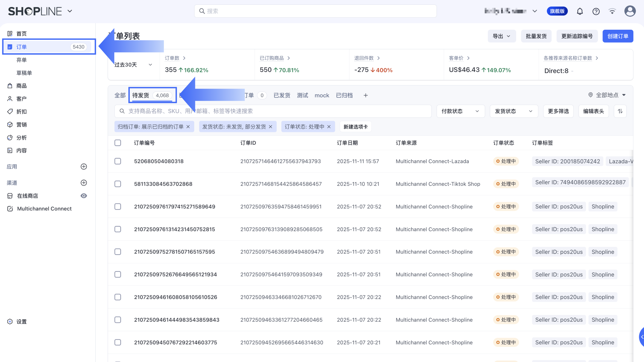Screen dimensions: 644x362
Task: Click the Create Order button
Action: 618,36
